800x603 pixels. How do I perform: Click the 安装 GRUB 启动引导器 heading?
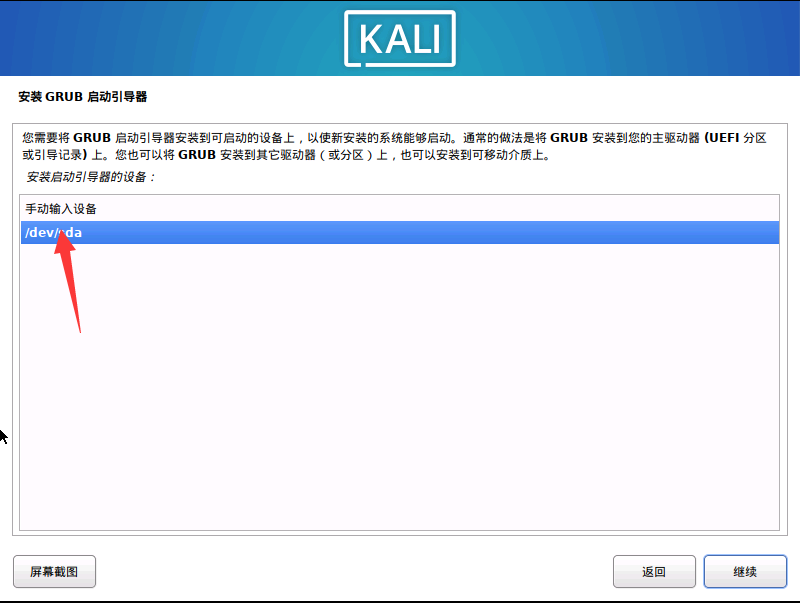point(83,97)
